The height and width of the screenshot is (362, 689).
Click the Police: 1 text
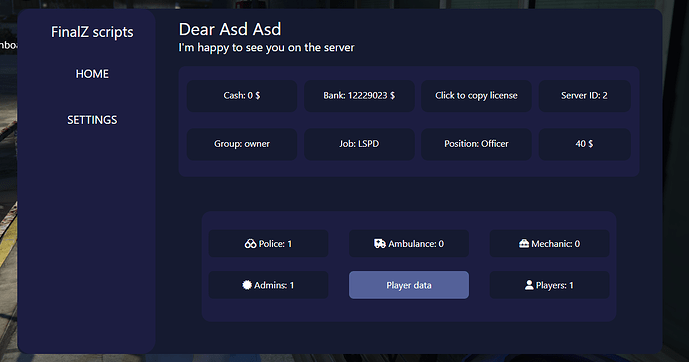pyautogui.click(x=276, y=244)
